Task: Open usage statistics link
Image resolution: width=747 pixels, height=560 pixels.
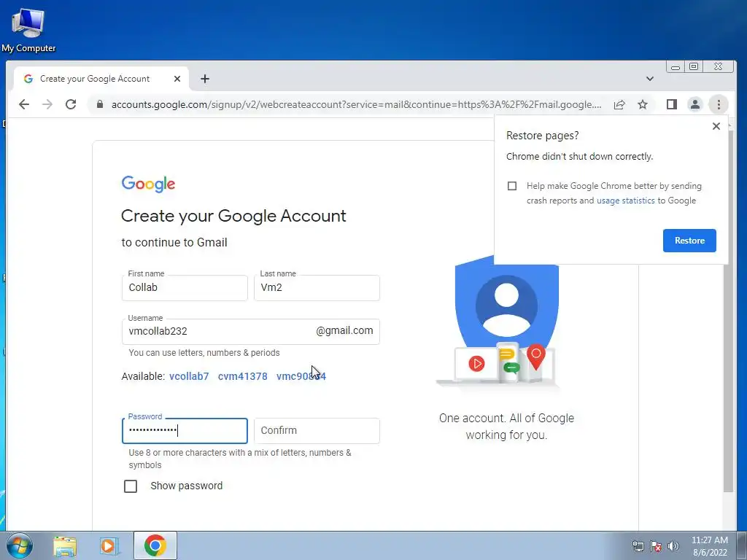Action: [625, 201]
